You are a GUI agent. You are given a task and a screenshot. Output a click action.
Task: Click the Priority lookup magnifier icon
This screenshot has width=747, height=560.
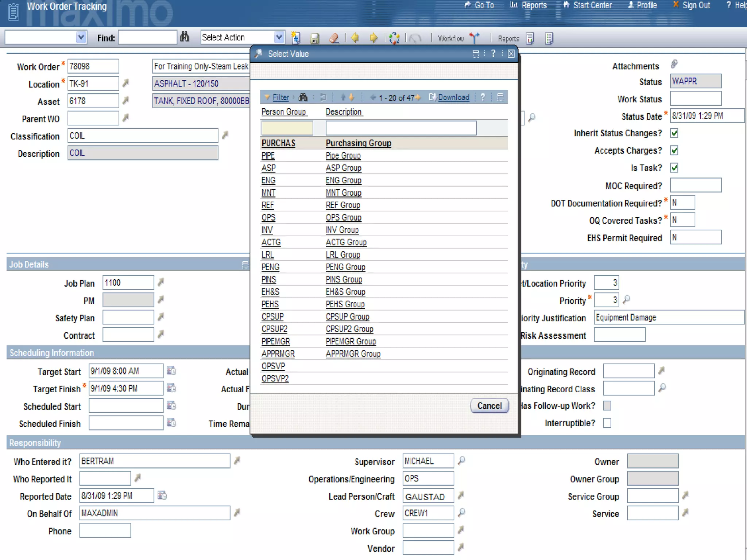[626, 300]
